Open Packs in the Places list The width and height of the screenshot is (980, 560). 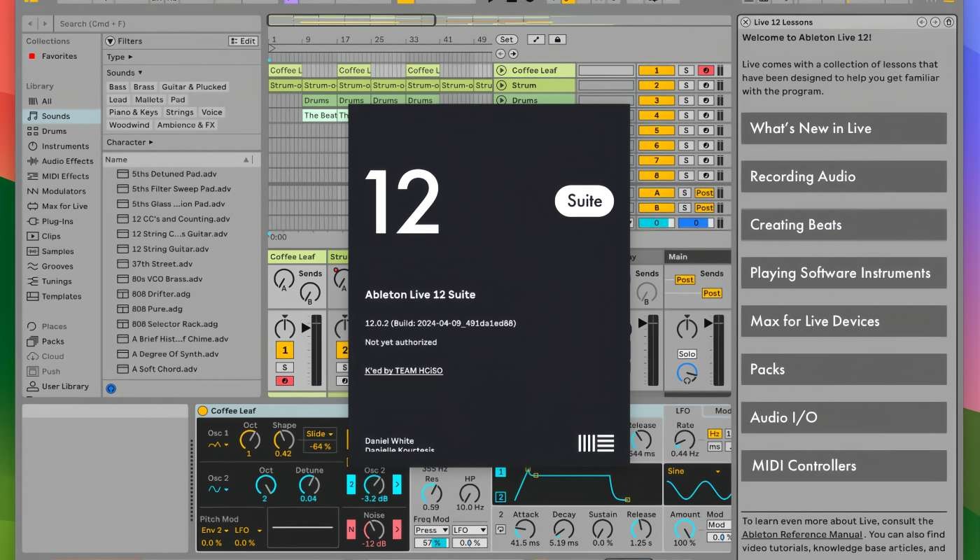(x=52, y=342)
